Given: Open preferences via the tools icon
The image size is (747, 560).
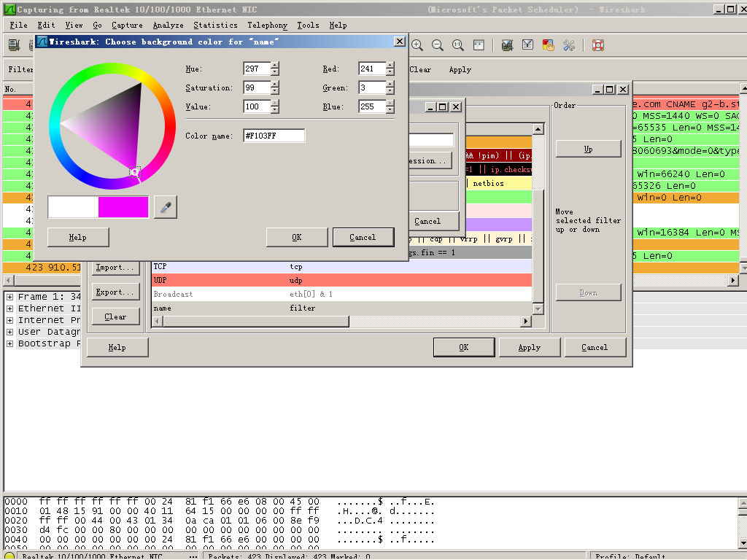Looking at the screenshot, I should click(x=569, y=45).
